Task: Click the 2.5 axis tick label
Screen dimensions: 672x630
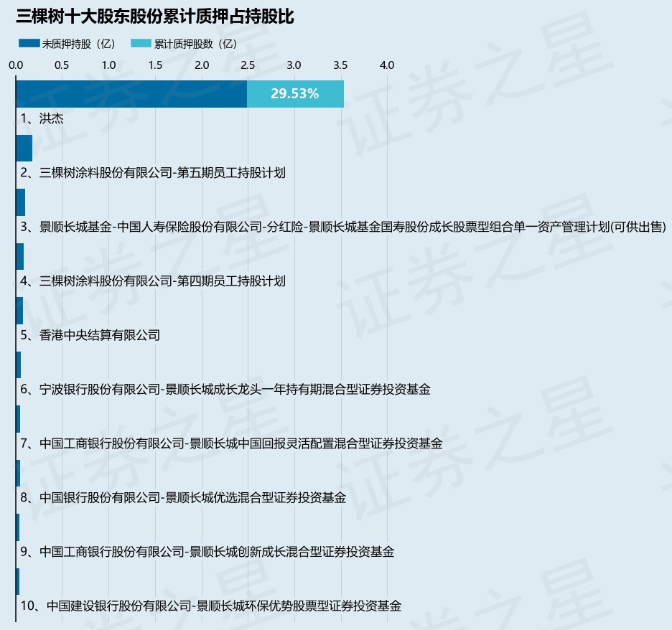Action: click(248, 65)
